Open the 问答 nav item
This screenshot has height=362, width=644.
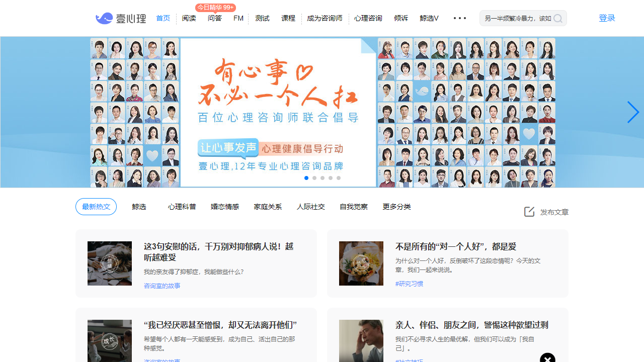pyautogui.click(x=215, y=18)
